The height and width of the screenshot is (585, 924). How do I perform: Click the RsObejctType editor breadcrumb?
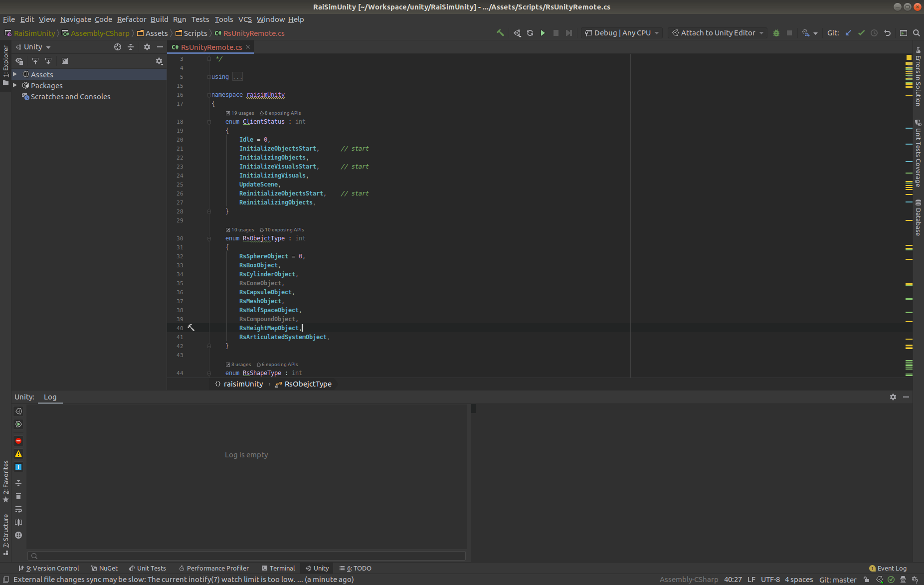tap(303, 384)
